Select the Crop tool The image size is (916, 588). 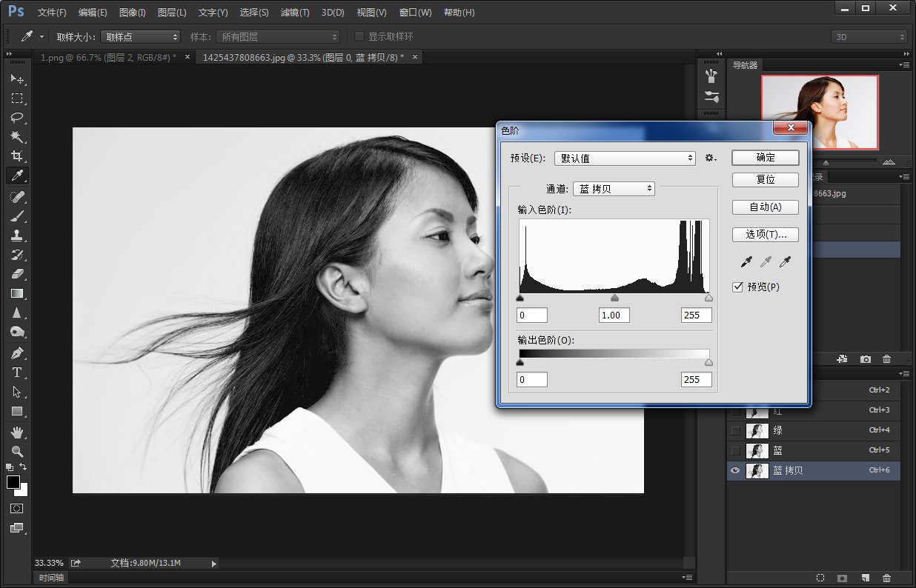pyautogui.click(x=16, y=156)
